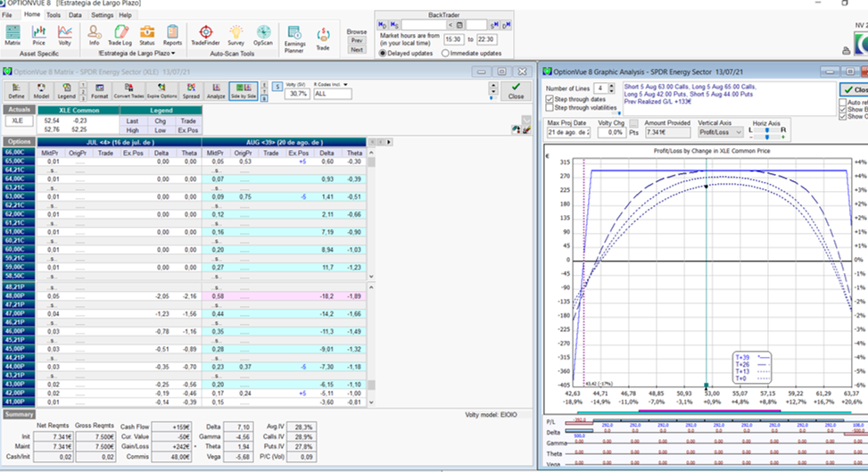The width and height of the screenshot is (868, 472).
Task: Open the R Codes Incl. dropdown arrow
Action: (x=345, y=85)
